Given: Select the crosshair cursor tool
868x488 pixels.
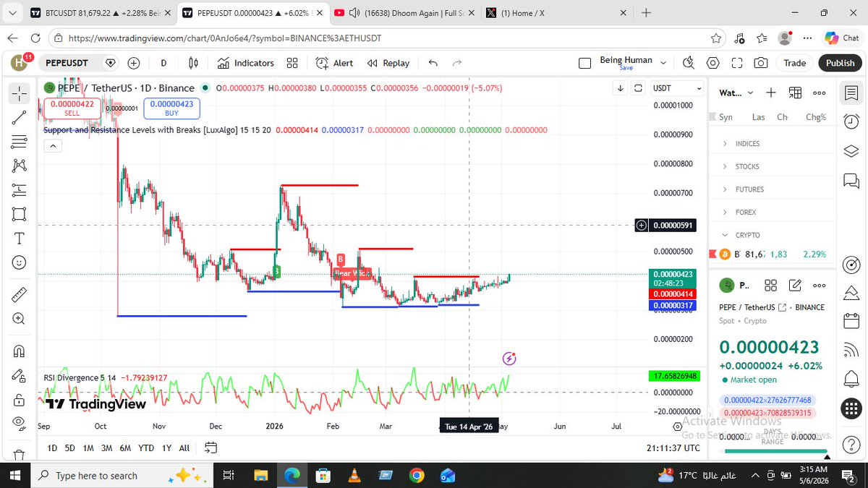Looking at the screenshot, I should point(20,93).
